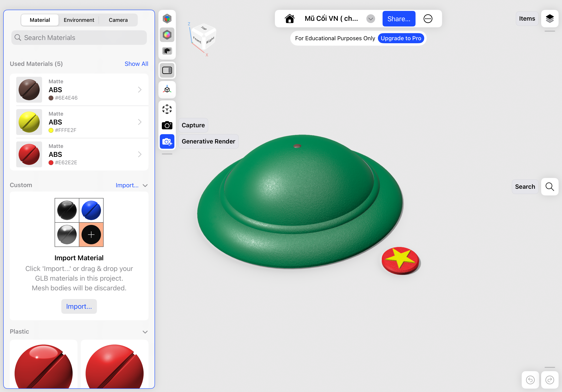Click the Capture camera icon
The width and height of the screenshot is (562, 392).
click(x=167, y=125)
